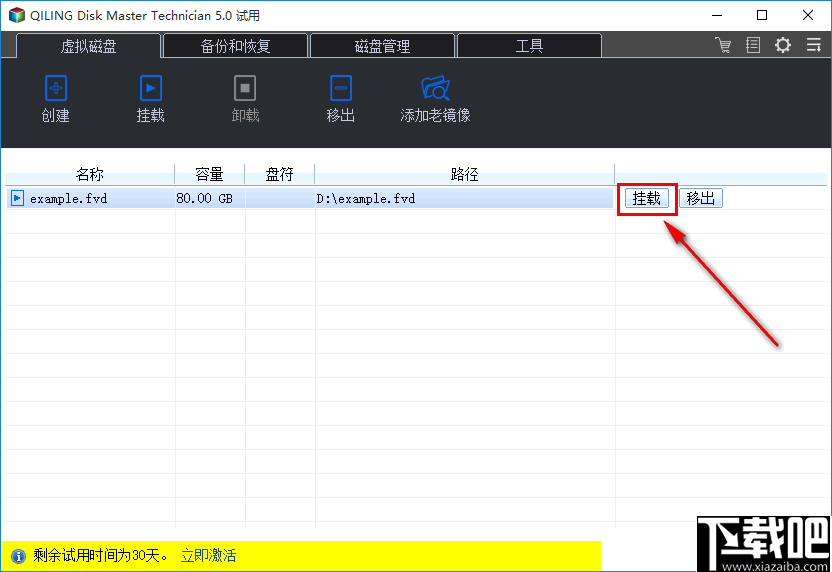
Task: Click the 卸载 (Unmount) toolbar icon
Action: pyautogui.click(x=245, y=88)
